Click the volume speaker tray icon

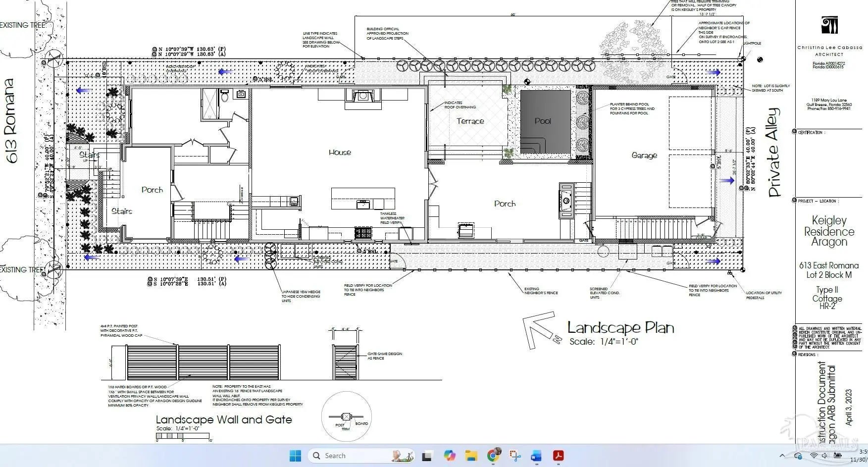click(x=824, y=456)
